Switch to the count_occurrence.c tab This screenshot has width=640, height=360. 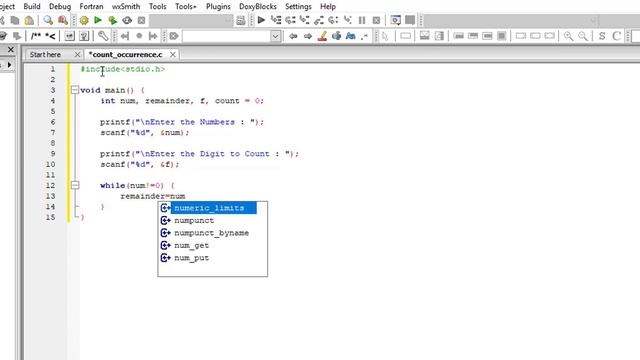tap(126, 54)
